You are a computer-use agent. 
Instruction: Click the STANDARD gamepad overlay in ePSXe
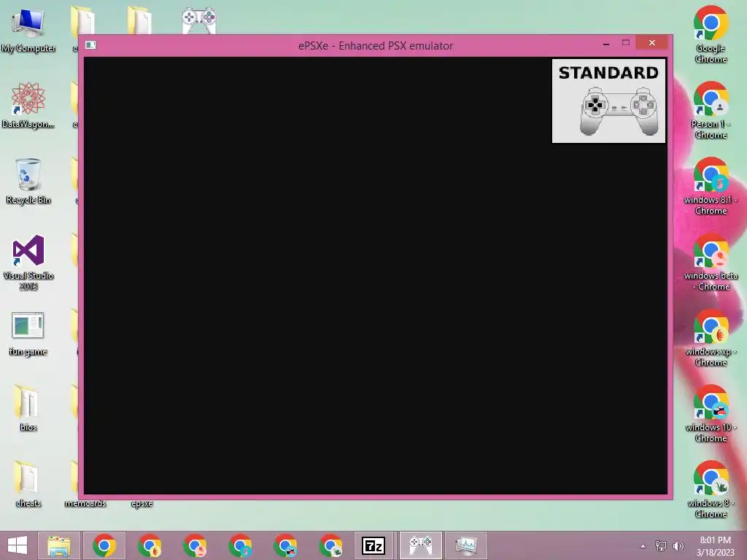(x=608, y=101)
